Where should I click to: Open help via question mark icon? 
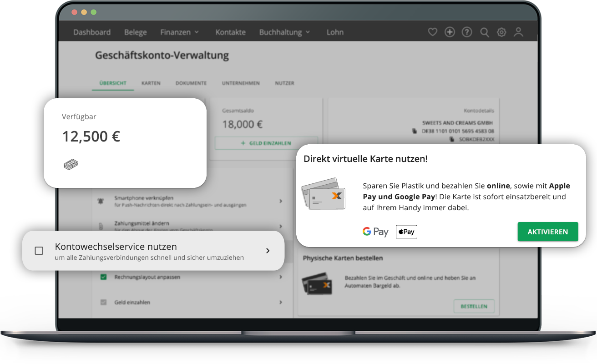(467, 32)
